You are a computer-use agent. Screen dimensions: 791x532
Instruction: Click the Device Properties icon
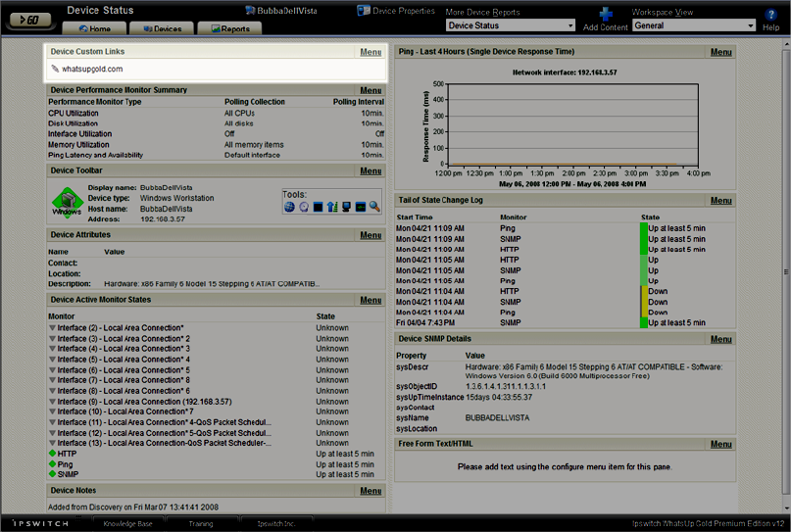(364, 11)
